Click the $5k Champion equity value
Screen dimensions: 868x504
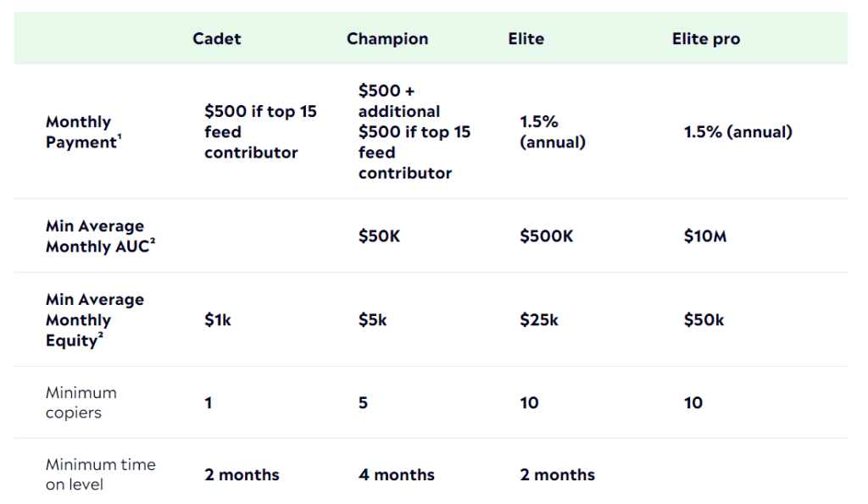pos(374,320)
